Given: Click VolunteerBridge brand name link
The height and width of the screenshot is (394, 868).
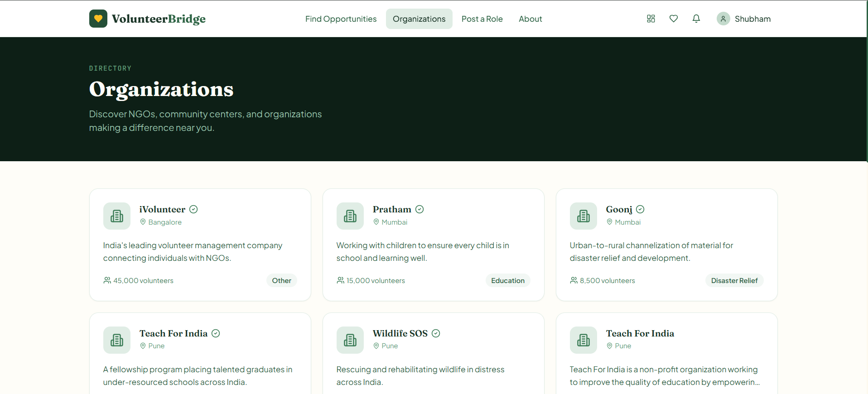Looking at the screenshot, I should (159, 19).
